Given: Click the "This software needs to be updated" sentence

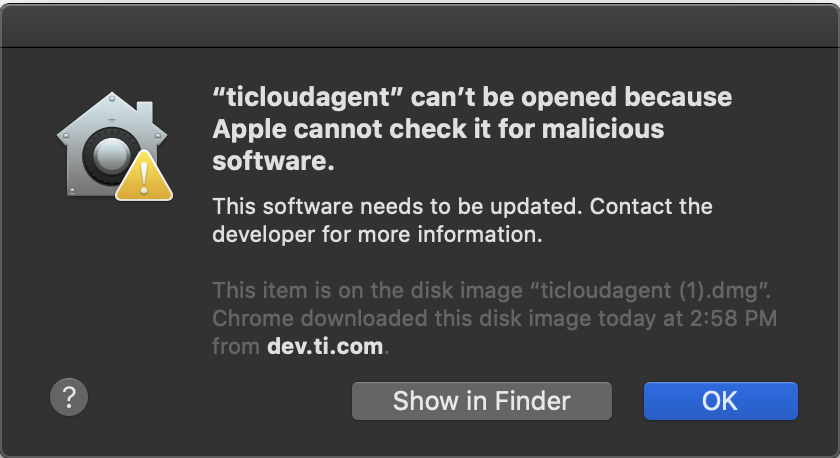Looking at the screenshot, I should click(398, 206).
